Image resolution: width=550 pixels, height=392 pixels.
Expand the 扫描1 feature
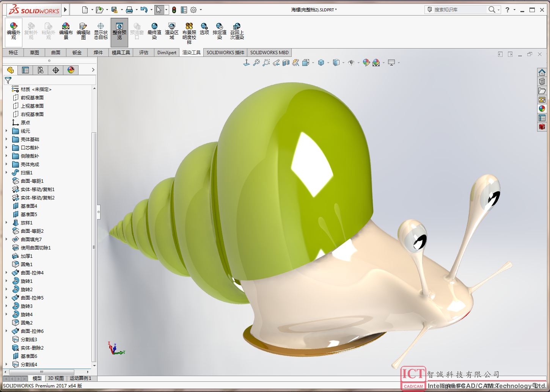pos(6,172)
